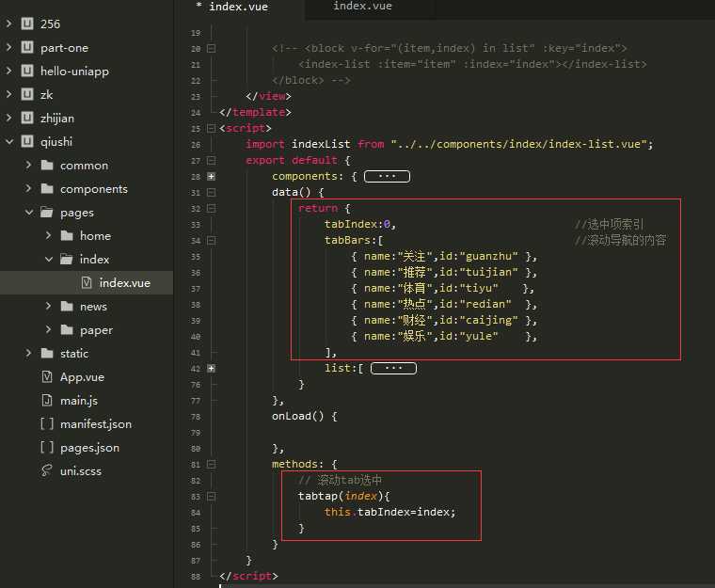
Task: Collapse data() function at line 31
Action: point(211,193)
